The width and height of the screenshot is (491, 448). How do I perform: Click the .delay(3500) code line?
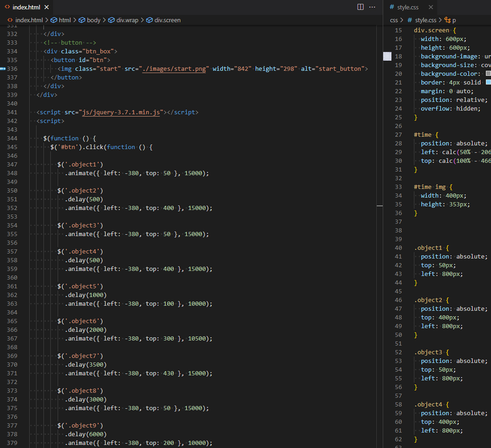pos(85,365)
